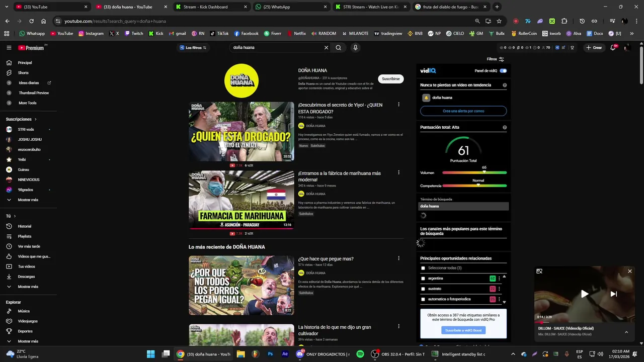Check the argentina keyword checkbox
This screenshot has width=644, height=362.
[x=423, y=279]
